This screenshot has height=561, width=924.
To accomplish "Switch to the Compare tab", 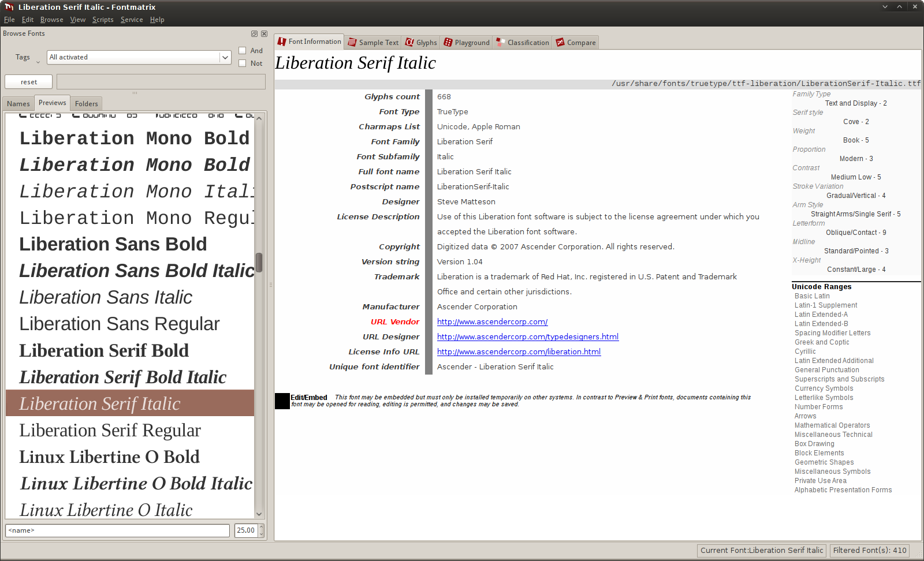I will pos(575,43).
